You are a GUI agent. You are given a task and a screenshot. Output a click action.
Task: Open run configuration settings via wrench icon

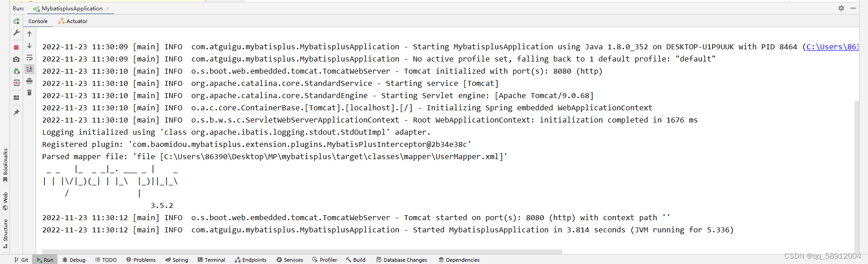[16, 33]
